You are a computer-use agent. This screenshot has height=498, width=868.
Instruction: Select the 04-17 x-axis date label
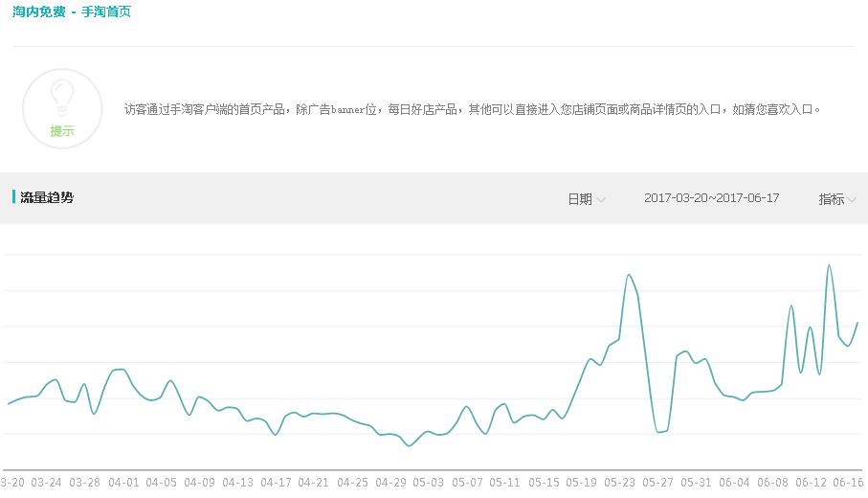point(276,483)
